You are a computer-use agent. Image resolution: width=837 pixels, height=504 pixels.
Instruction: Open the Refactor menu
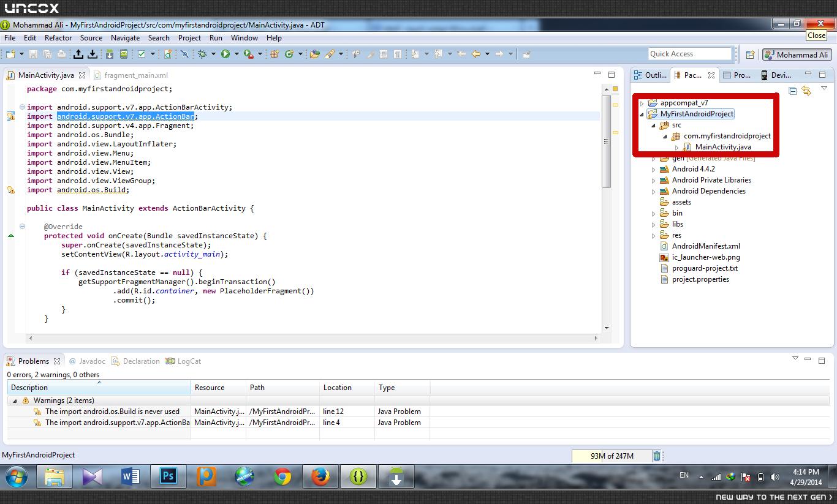[58, 38]
